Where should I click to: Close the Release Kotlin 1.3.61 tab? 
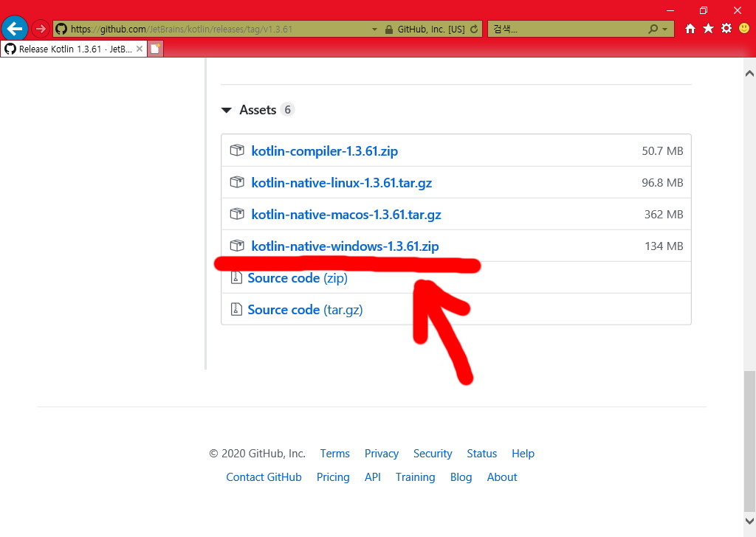pyautogui.click(x=140, y=49)
